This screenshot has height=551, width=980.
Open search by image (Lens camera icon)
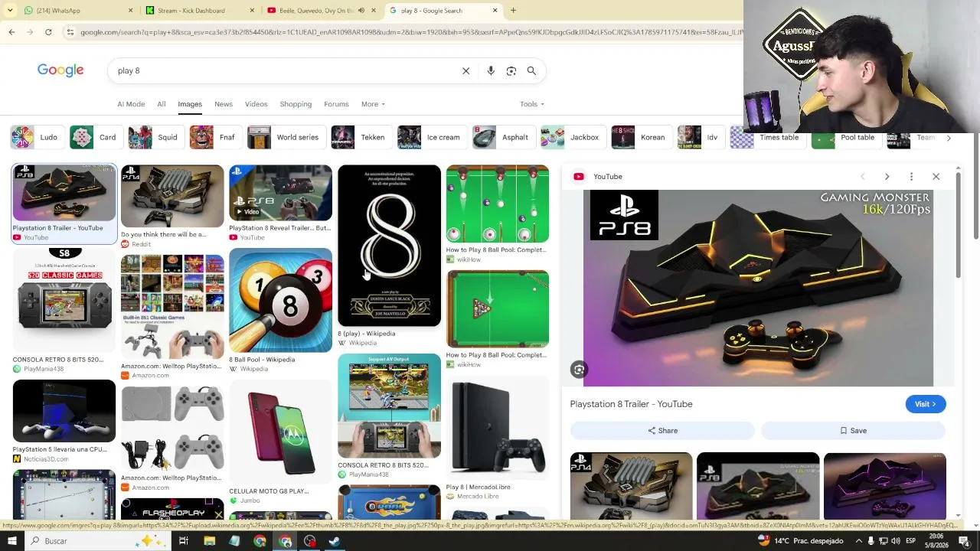click(511, 71)
